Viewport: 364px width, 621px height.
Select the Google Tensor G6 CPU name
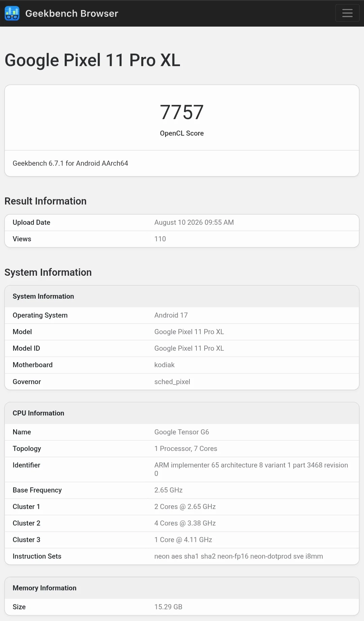(182, 432)
